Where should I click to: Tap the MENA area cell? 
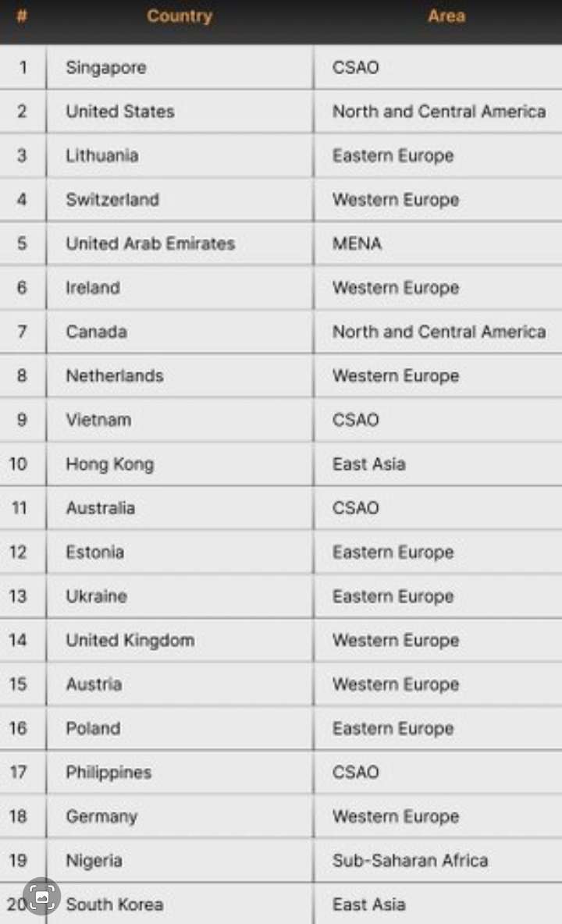pos(357,243)
